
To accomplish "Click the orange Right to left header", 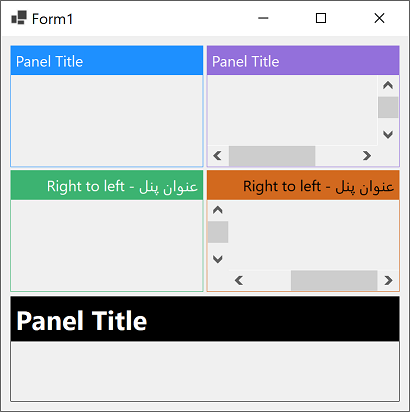I will [x=303, y=185].
